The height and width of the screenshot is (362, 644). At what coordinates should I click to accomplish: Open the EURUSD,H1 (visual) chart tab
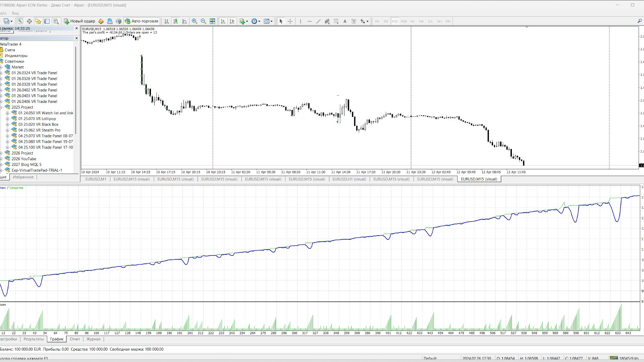[x=349, y=179]
